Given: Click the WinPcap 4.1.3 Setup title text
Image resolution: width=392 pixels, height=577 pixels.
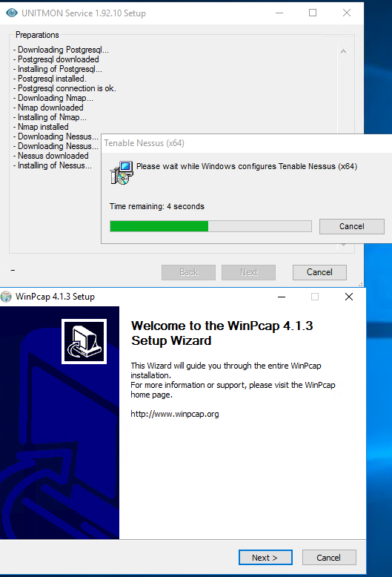Looking at the screenshot, I should [x=55, y=297].
